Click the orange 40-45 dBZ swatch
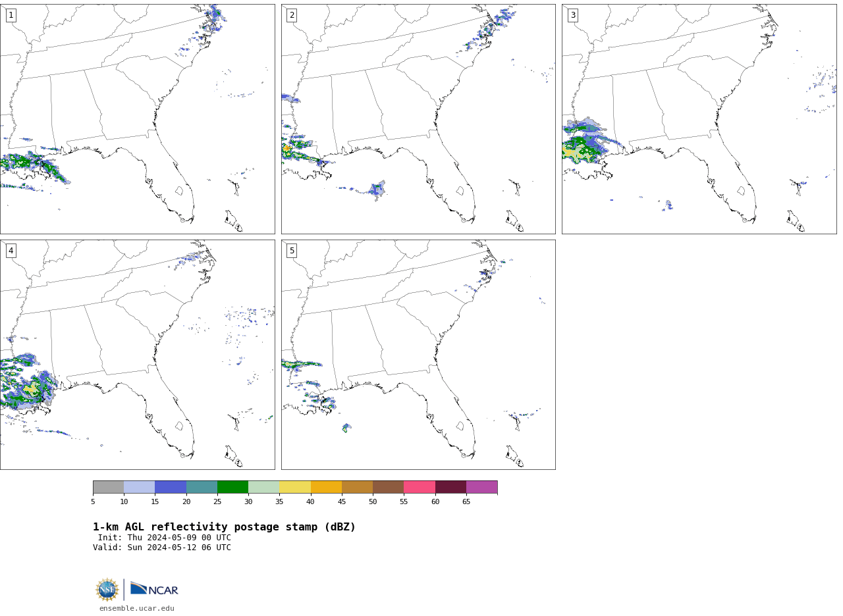 326,487
